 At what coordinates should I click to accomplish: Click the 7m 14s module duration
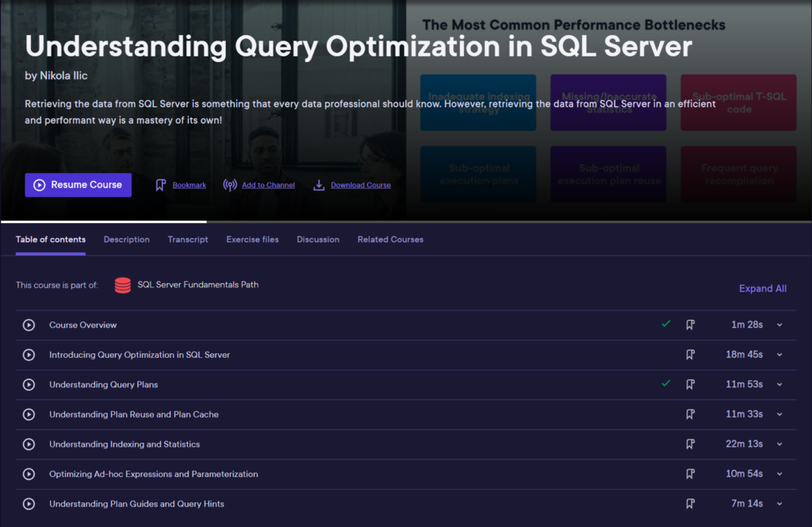[x=747, y=504]
